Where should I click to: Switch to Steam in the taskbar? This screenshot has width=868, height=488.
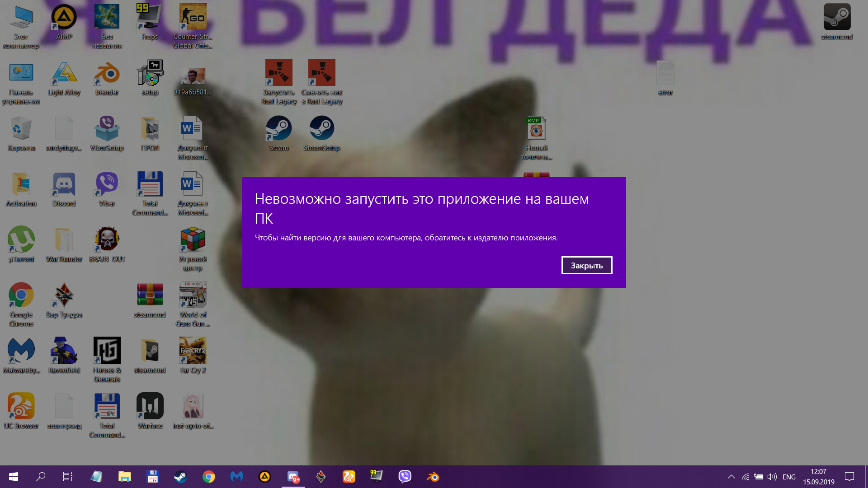click(180, 477)
